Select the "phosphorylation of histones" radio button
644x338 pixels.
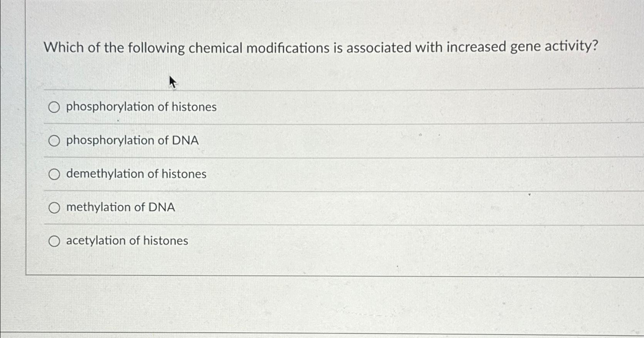tap(54, 107)
